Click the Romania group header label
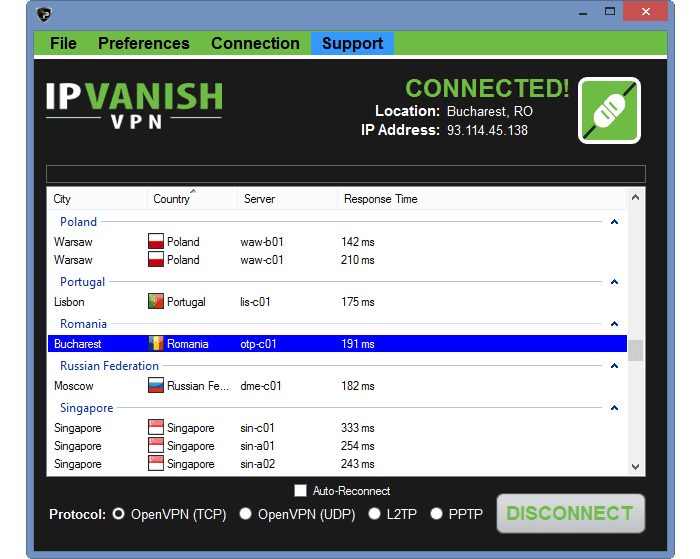The height and width of the screenshot is (559, 700). pyautogui.click(x=83, y=324)
